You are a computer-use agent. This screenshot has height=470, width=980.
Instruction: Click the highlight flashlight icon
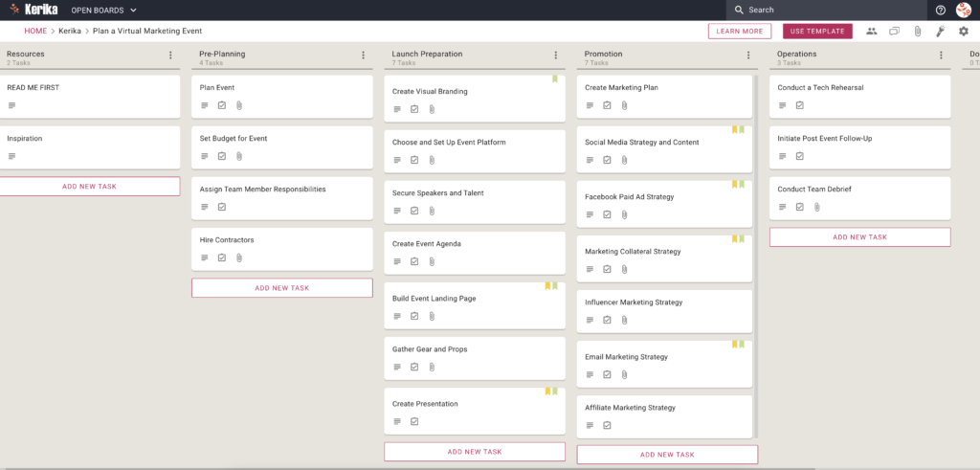click(940, 32)
